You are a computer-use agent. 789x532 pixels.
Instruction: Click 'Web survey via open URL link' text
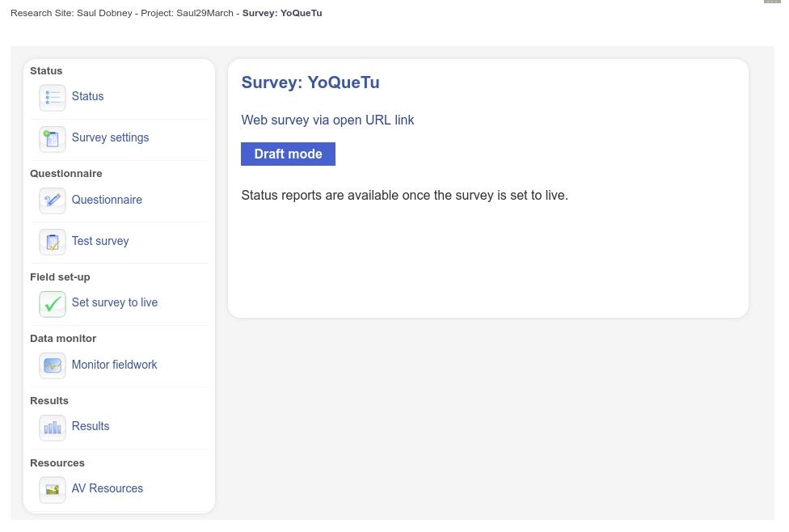[327, 120]
